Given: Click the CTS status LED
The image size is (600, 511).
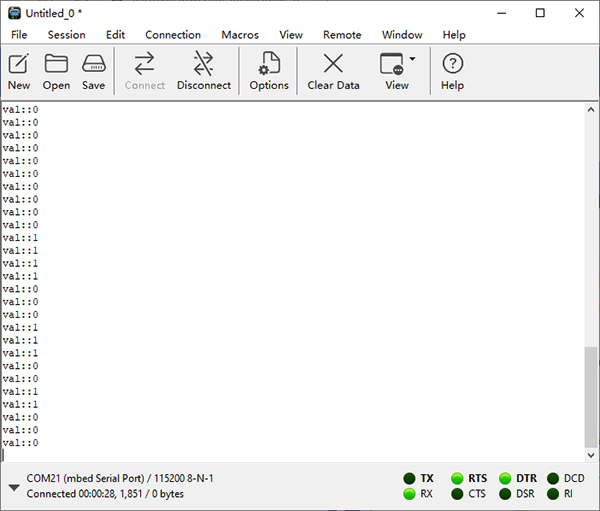Looking at the screenshot, I should tap(457, 494).
